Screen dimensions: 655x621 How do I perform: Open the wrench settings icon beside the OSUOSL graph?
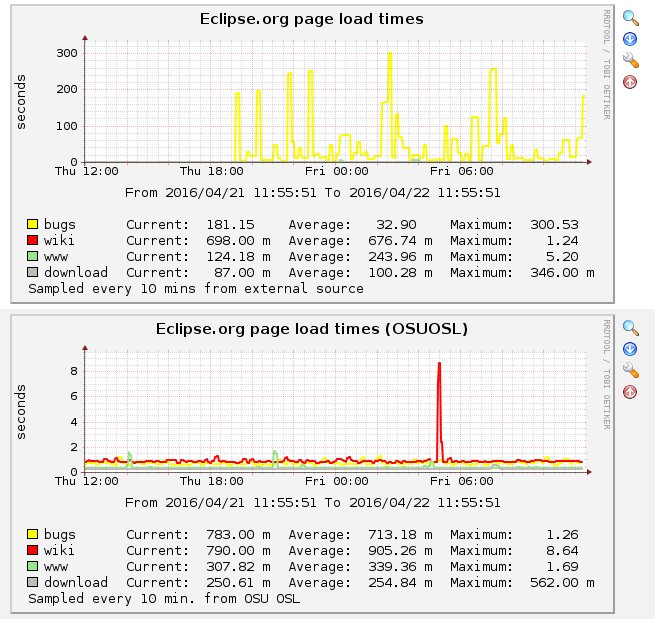click(x=631, y=370)
